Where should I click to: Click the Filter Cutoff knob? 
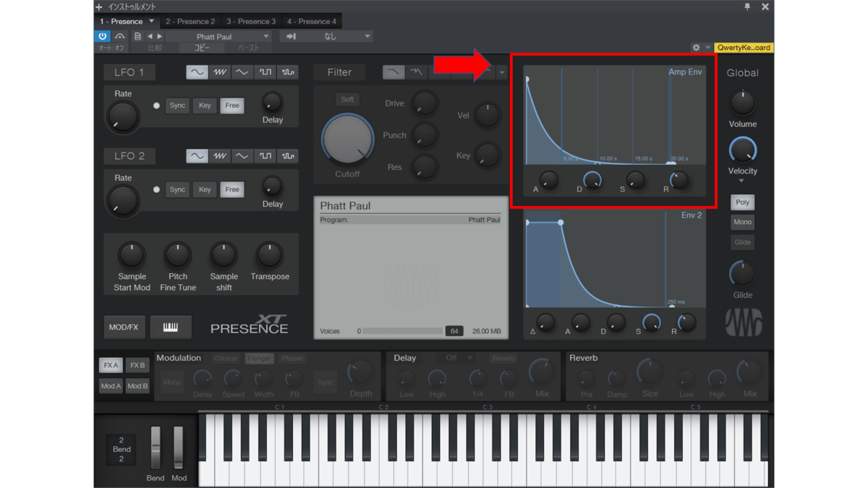point(347,140)
